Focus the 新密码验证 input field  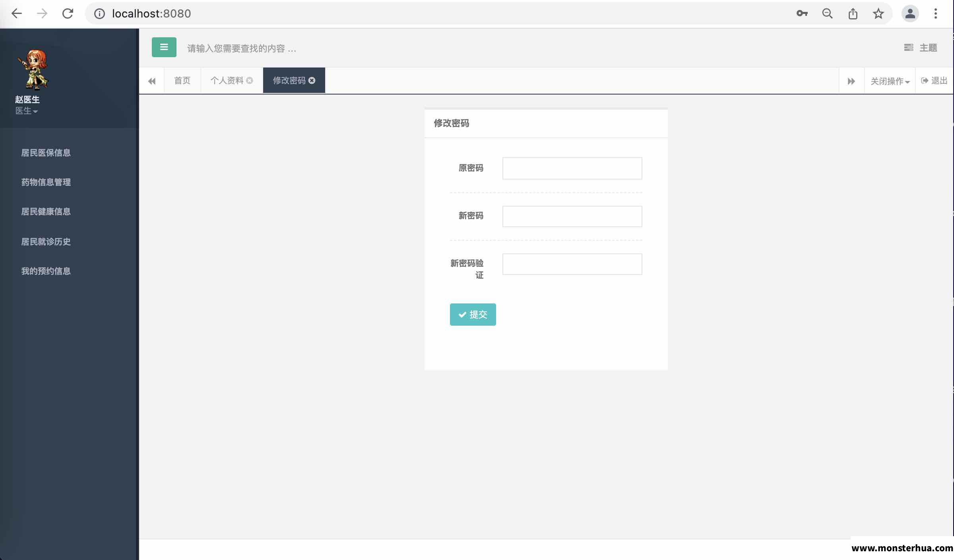[572, 264]
